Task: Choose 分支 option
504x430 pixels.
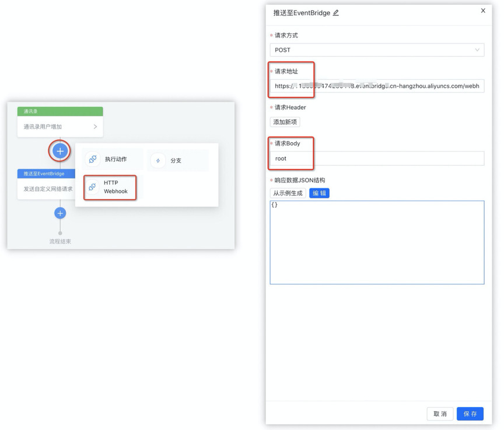Action: (x=178, y=160)
